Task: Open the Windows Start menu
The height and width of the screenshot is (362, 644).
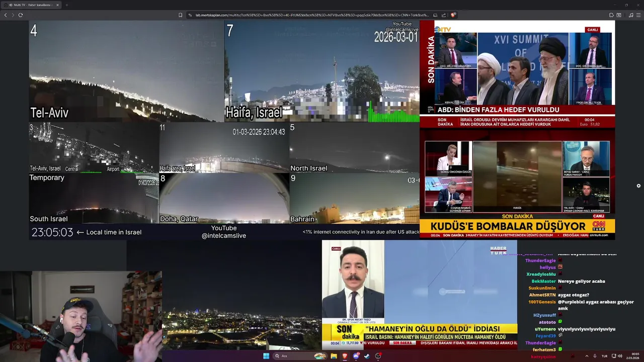Action: tap(266, 356)
